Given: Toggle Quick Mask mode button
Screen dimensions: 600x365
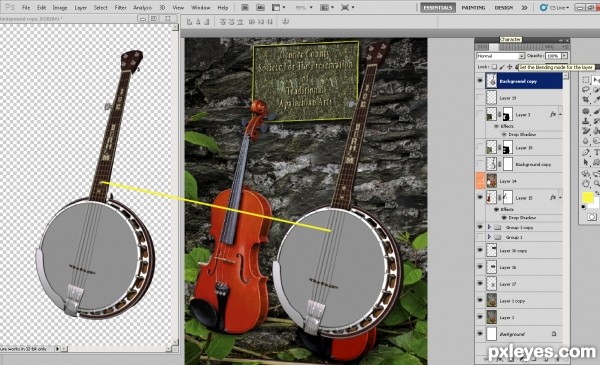Looking at the screenshot, I should [x=592, y=217].
